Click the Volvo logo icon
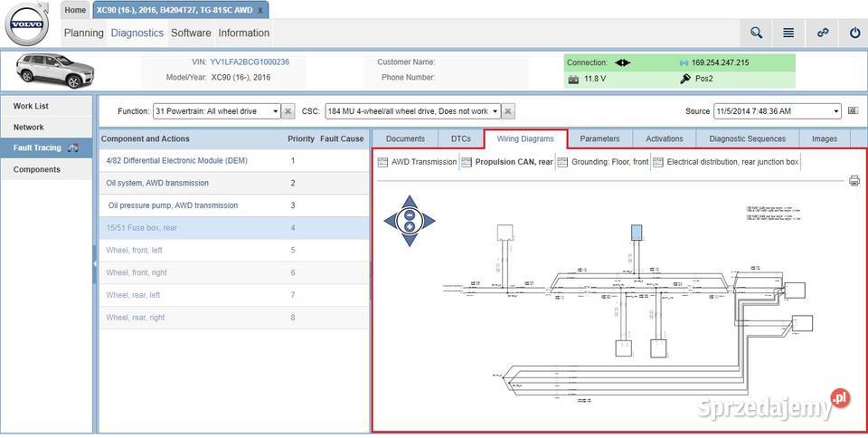868x438 pixels. pos(26,24)
